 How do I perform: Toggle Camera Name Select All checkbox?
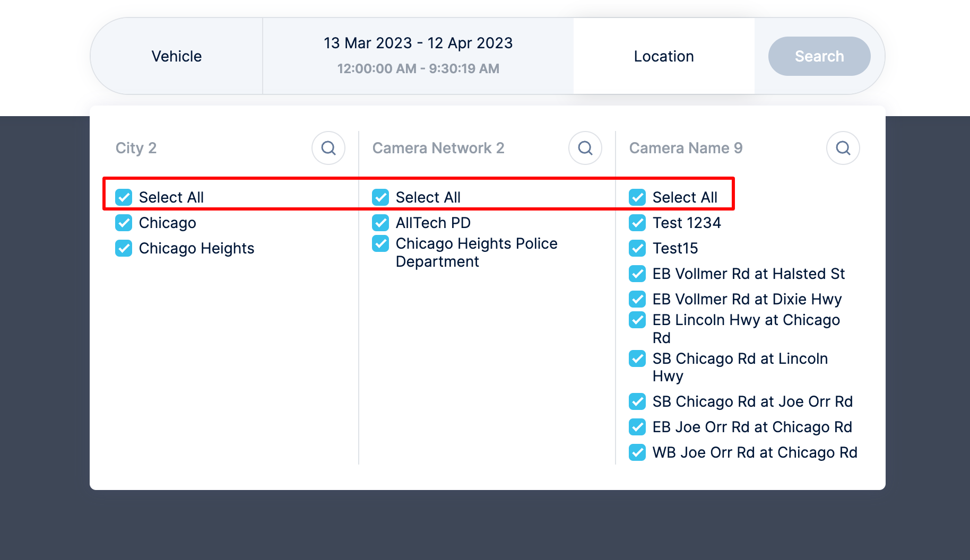(637, 197)
